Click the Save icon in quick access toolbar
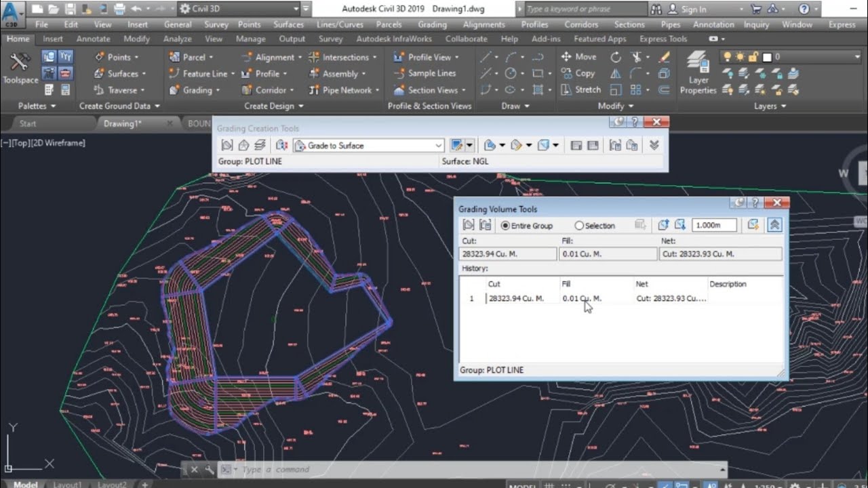Screen dimensions: 868x488 pos(70,9)
